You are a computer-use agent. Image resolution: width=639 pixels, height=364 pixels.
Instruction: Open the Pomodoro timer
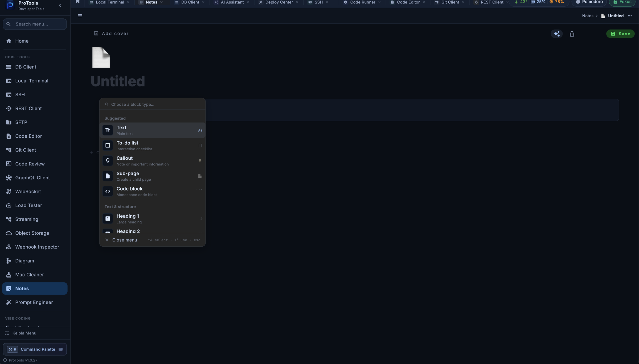point(589,2)
